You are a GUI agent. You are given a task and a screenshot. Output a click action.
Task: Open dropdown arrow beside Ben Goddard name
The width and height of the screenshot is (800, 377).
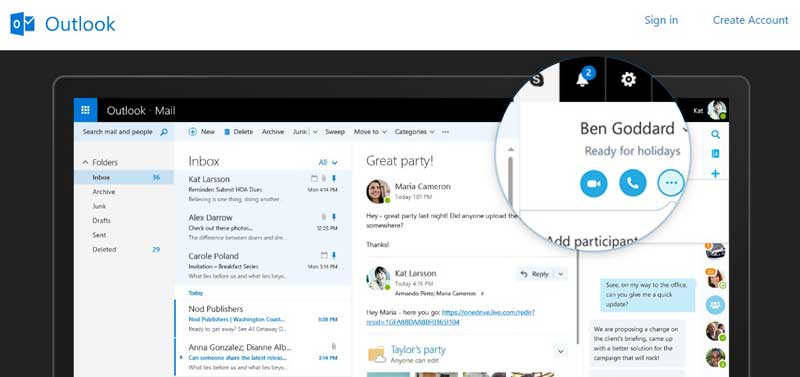click(x=684, y=130)
